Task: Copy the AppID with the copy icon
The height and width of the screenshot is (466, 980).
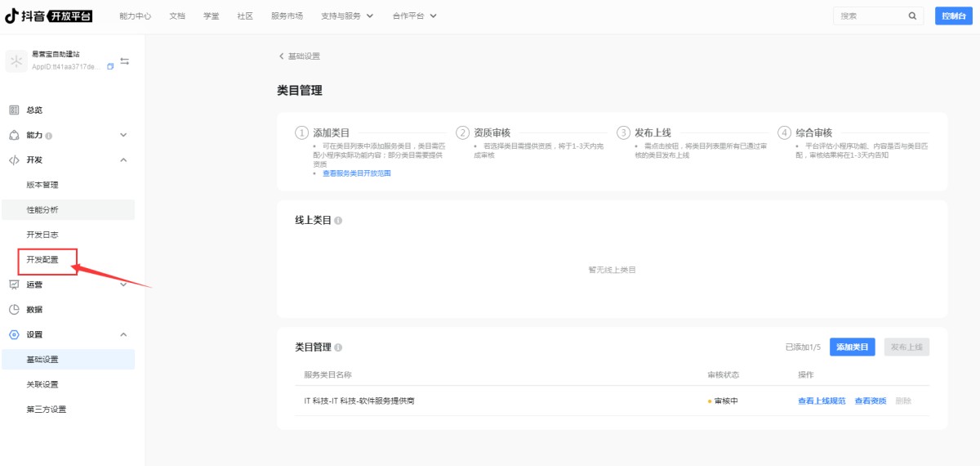Action: tap(110, 67)
